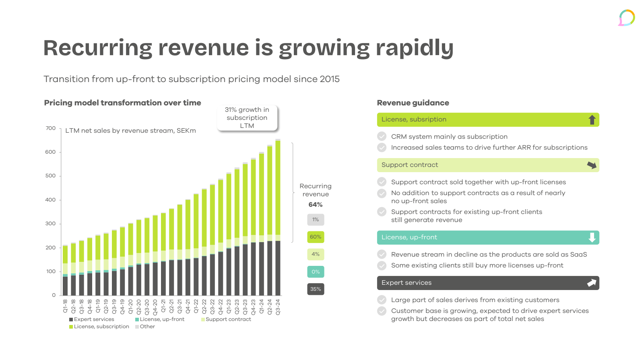Click the Q4-21 bar in the chart
The image size is (644, 362).
click(188, 247)
